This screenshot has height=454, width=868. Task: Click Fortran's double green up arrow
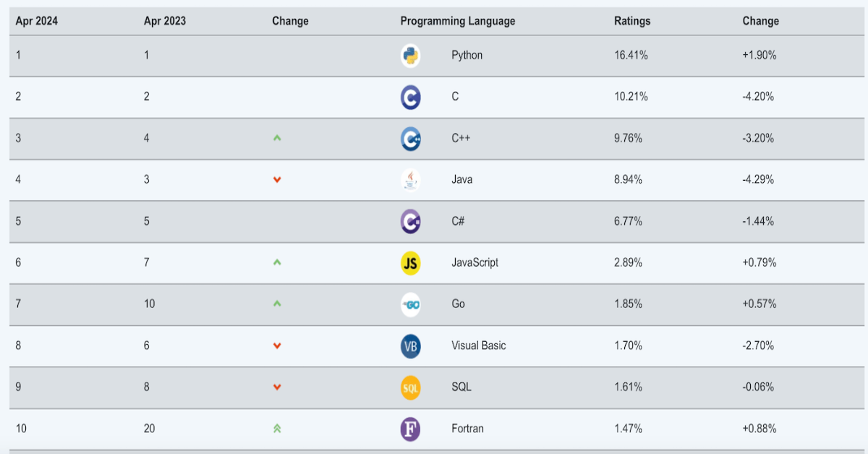coord(277,429)
